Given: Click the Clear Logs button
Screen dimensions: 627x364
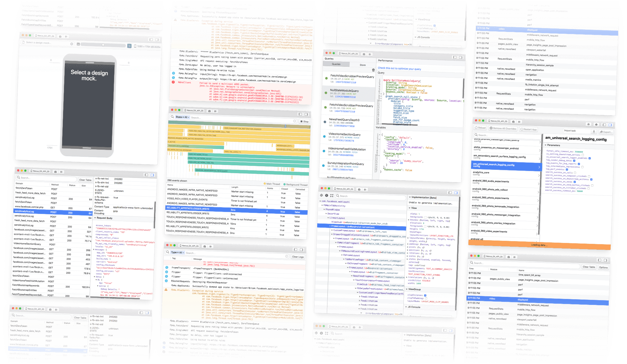Looking at the screenshot, I should coord(298,257).
